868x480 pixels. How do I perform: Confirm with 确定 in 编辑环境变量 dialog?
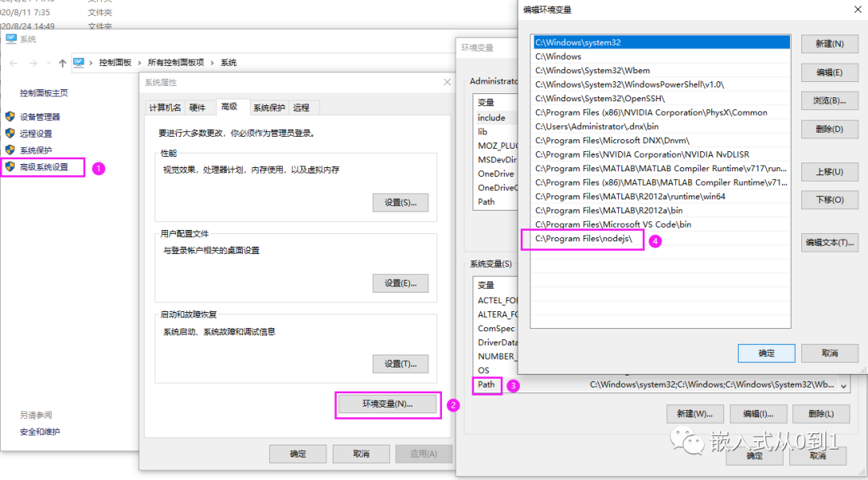click(x=767, y=353)
